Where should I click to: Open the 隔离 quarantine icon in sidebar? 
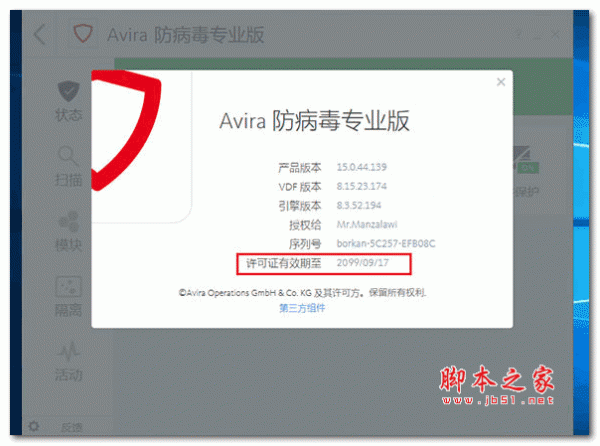(x=68, y=286)
